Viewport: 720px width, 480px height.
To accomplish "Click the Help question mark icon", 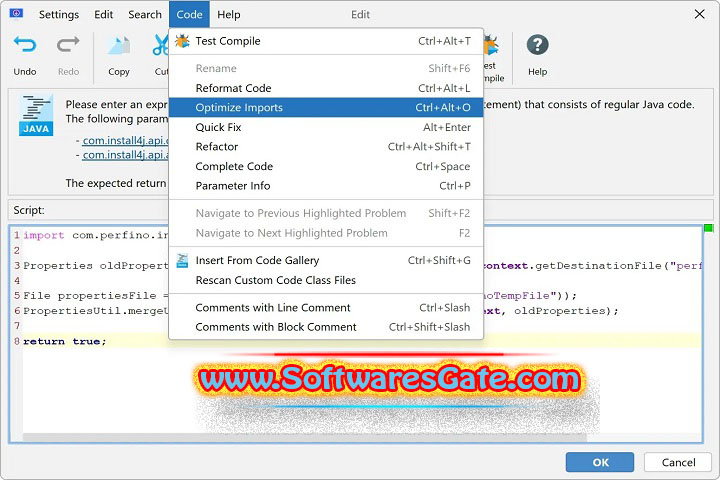I will (x=537, y=45).
